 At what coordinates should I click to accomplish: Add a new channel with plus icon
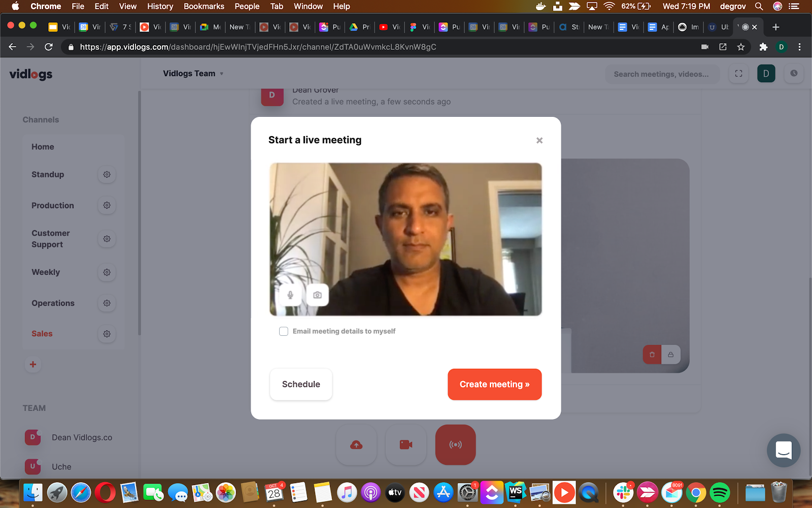pyautogui.click(x=33, y=364)
